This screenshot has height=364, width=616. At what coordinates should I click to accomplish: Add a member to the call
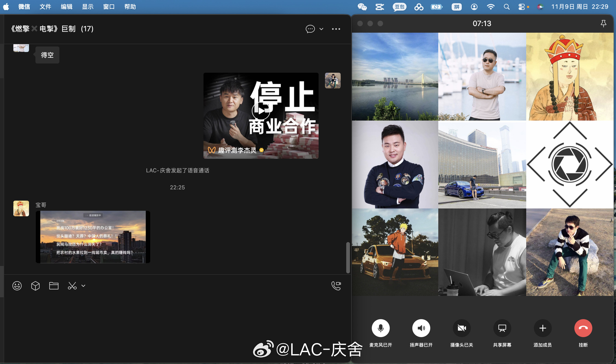543,328
